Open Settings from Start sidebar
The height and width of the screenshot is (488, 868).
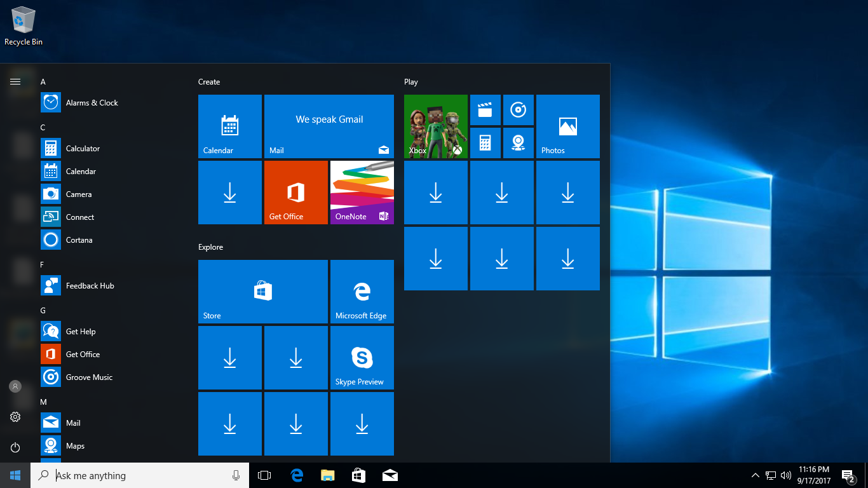[x=15, y=417]
